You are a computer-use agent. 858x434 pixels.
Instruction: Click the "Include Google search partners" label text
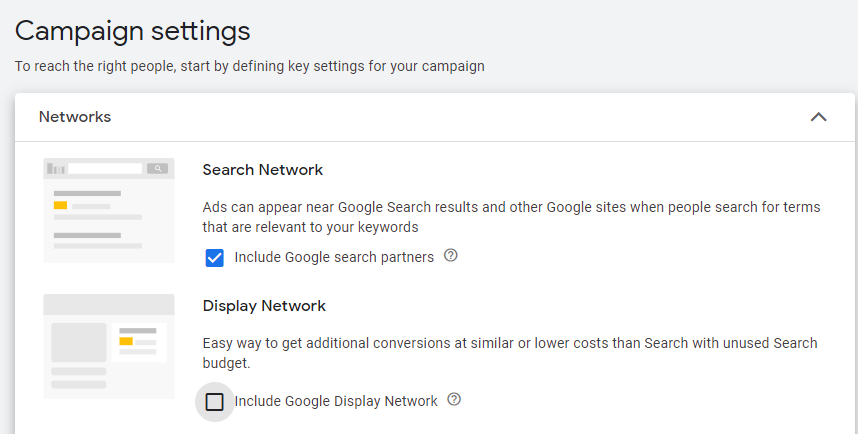pos(334,257)
